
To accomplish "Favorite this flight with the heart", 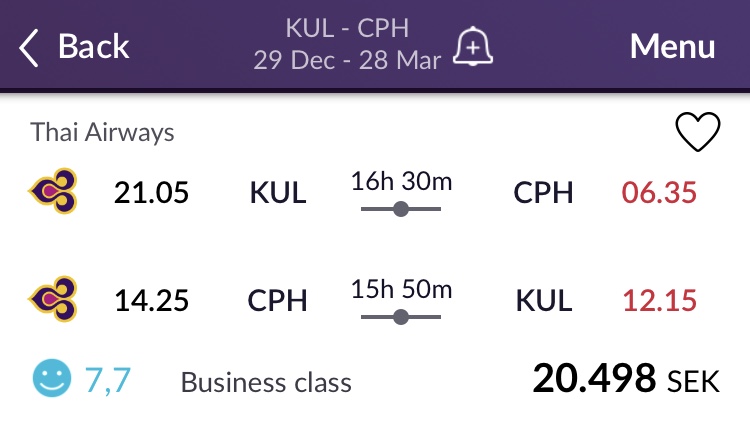I will pos(698,132).
